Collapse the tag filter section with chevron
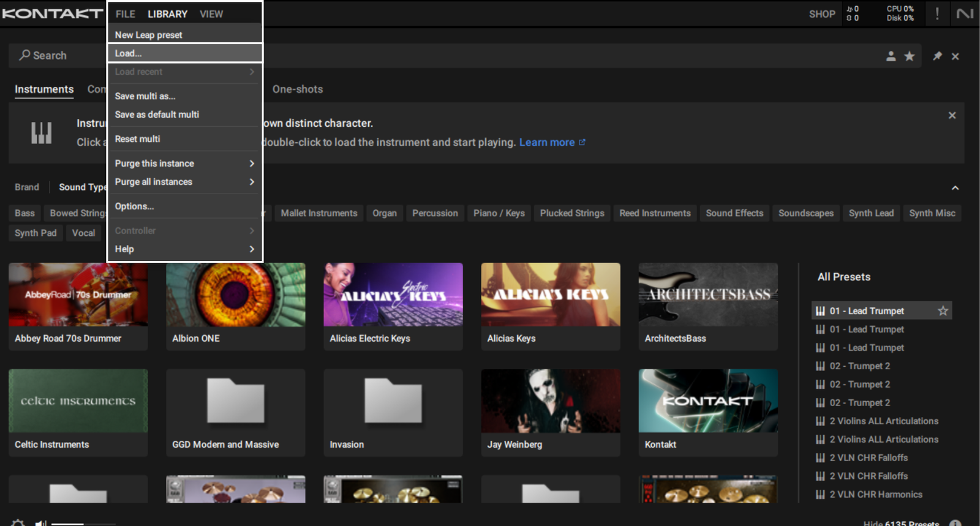Viewport: 980px width, 526px height. (x=955, y=188)
